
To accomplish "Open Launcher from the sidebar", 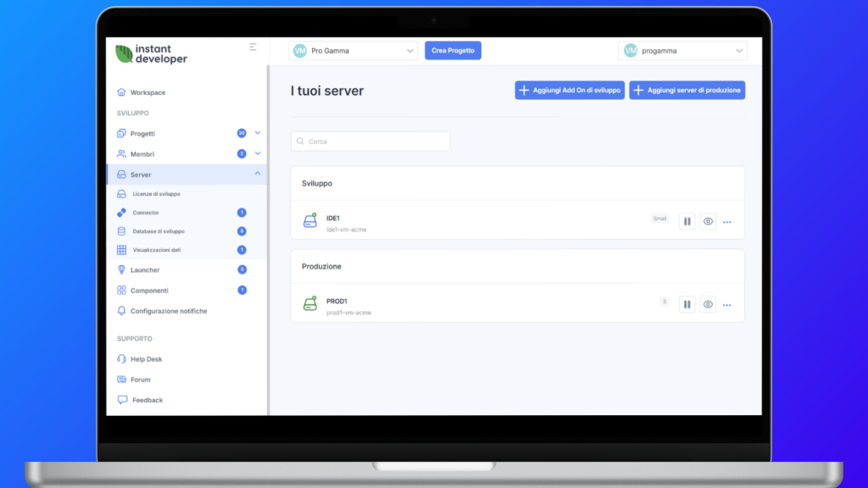I will 145,269.
